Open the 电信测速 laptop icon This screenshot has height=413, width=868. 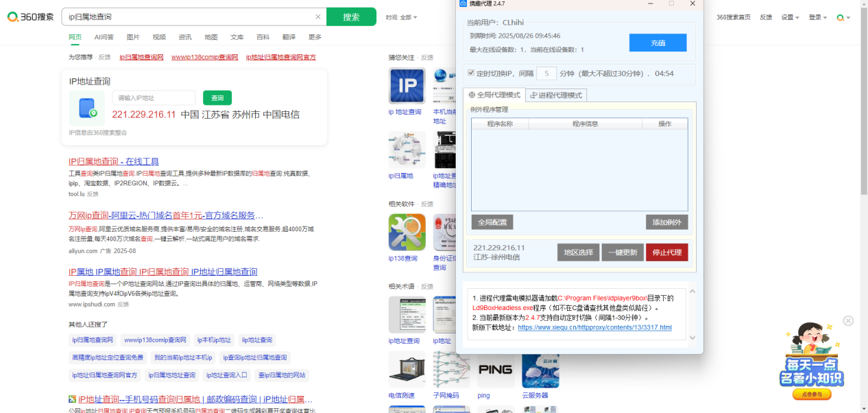(407, 370)
